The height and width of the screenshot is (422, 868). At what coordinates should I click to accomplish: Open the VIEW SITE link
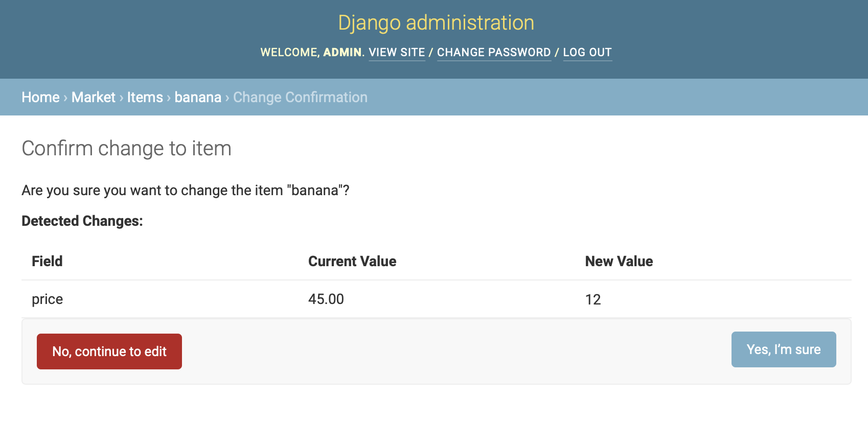pyautogui.click(x=397, y=52)
